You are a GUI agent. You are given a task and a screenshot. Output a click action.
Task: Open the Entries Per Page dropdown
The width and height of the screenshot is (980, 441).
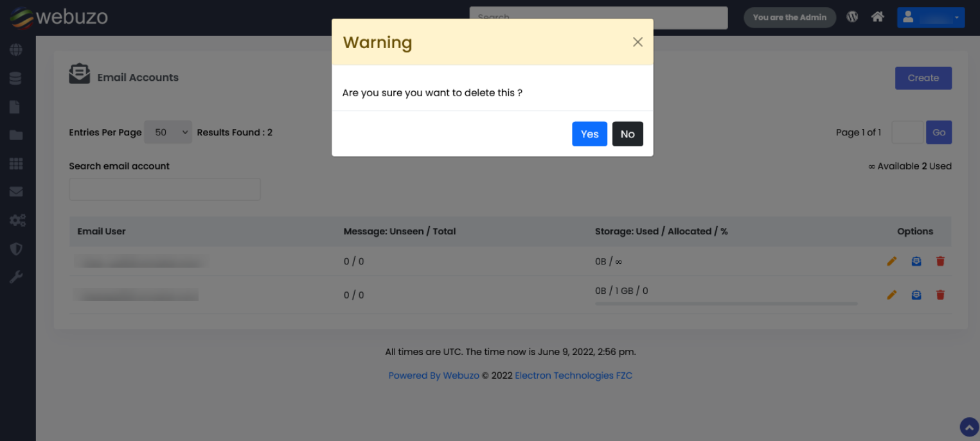pos(168,132)
